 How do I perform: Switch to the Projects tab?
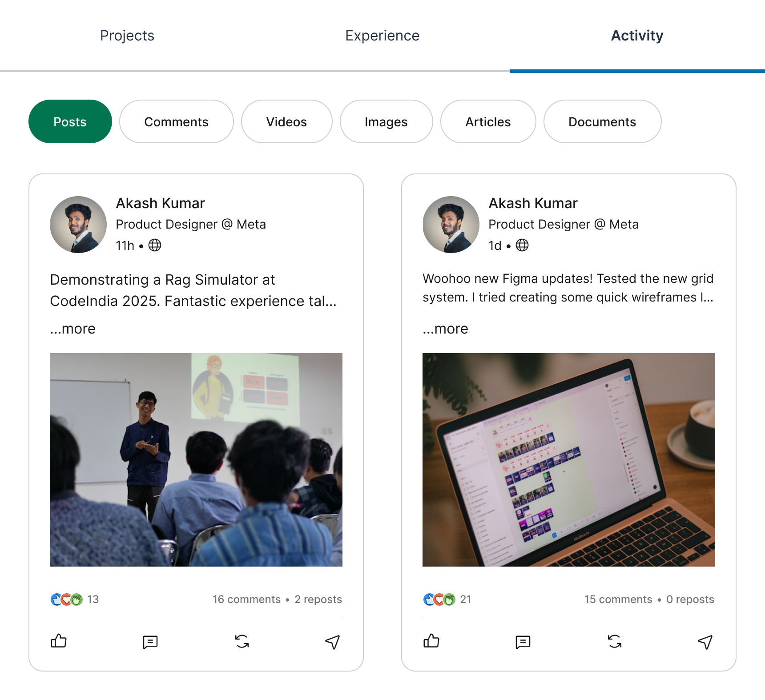point(127,36)
